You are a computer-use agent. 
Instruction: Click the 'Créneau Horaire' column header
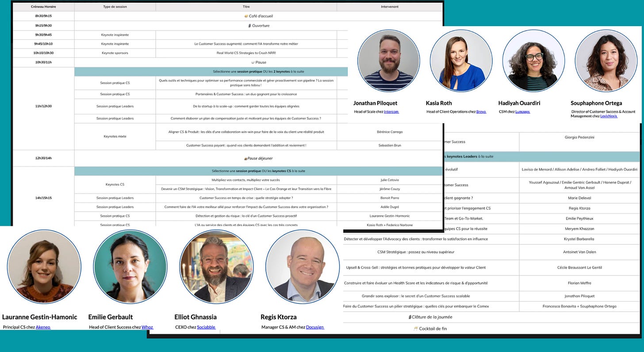pyautogui.click(x=43, y=7)
